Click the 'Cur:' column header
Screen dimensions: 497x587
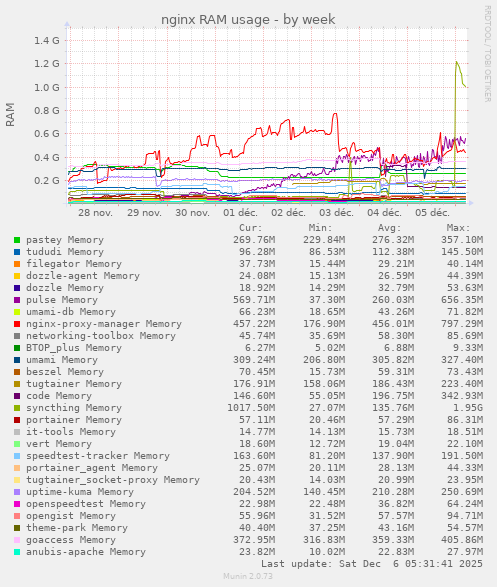click(x=251, y=228)
